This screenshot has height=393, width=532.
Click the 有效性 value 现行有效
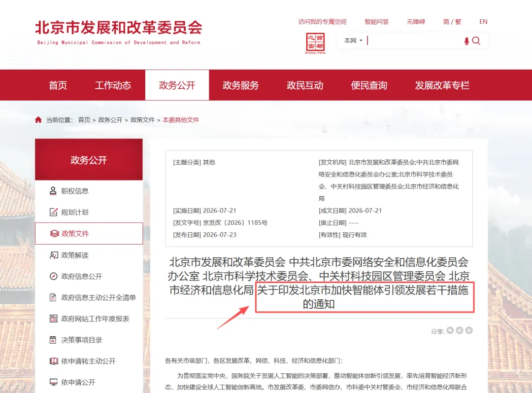(x=355, y=235)
